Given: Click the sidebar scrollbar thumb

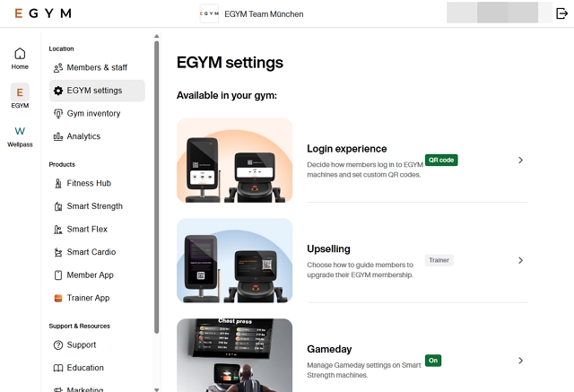Looking at the screenshot, I should (156, 187).
